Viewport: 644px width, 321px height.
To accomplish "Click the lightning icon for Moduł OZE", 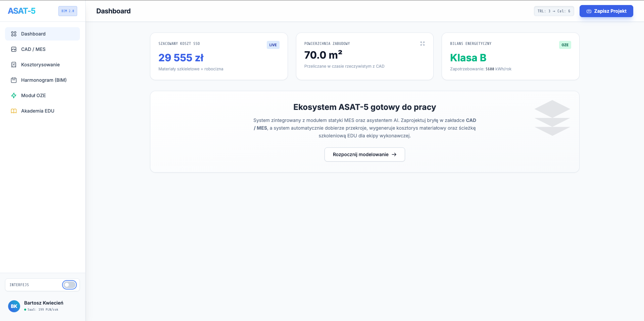I will click(x=14, y=95).
